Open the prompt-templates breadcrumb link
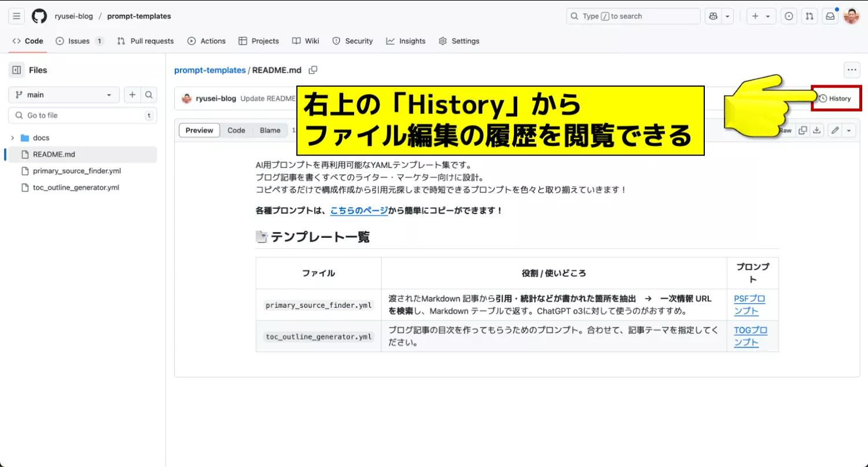 pyautogui.click(x=210, y=70)
